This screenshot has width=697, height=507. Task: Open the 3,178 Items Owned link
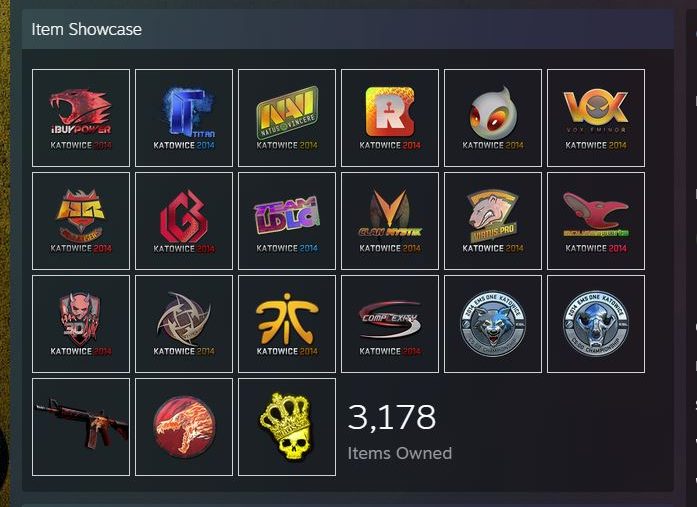pyautogui.click(x=399, y=431)
